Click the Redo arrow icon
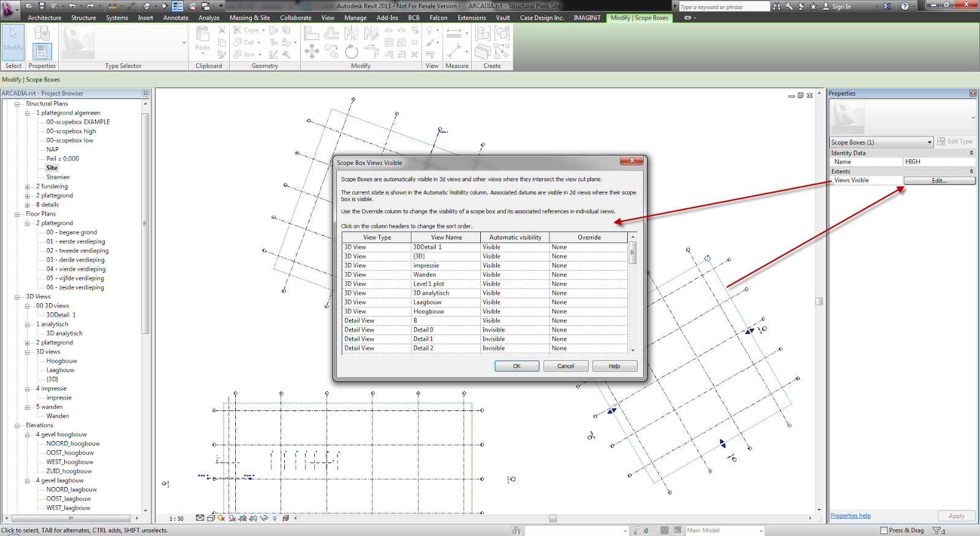The width and height of the screenshot is (980, 536). tap(90, 6)
